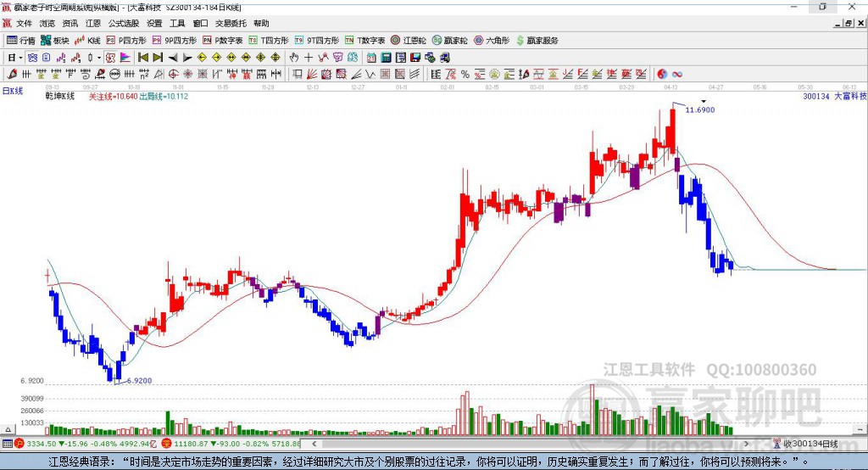Open the P数字表 tool
Viewport: 868px width, 470px height.
click(223, 41)
